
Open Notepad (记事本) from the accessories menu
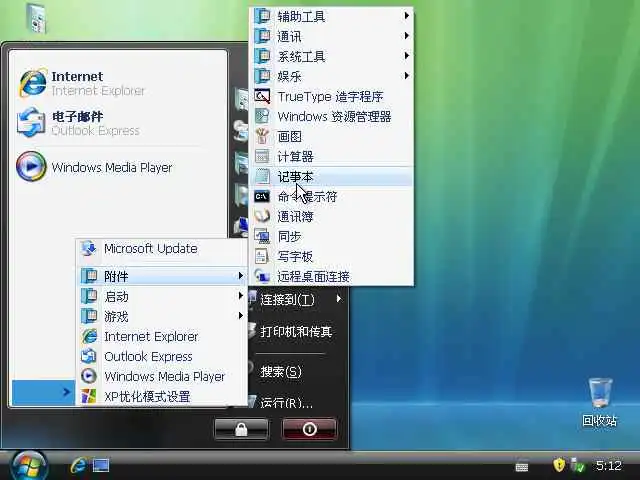pyautogui.click(x=331, y=177)
